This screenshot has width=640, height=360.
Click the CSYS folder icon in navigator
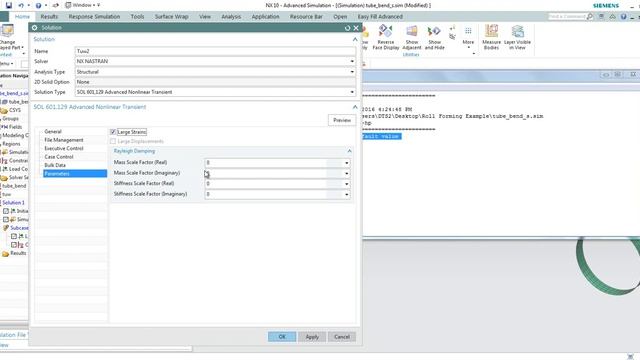4,110
